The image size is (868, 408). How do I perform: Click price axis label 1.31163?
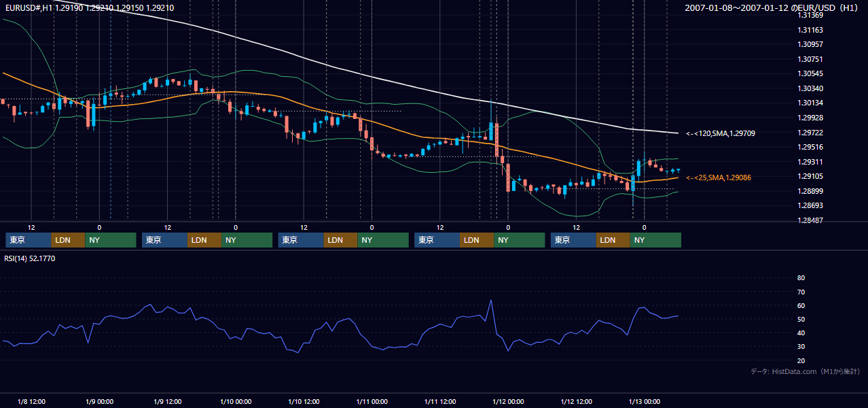tap(810, 30)
